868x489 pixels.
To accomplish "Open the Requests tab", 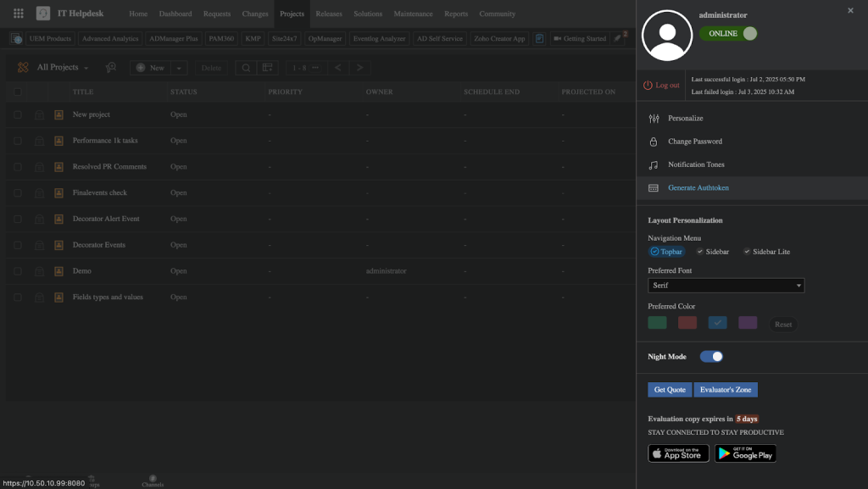I will 217,14.
